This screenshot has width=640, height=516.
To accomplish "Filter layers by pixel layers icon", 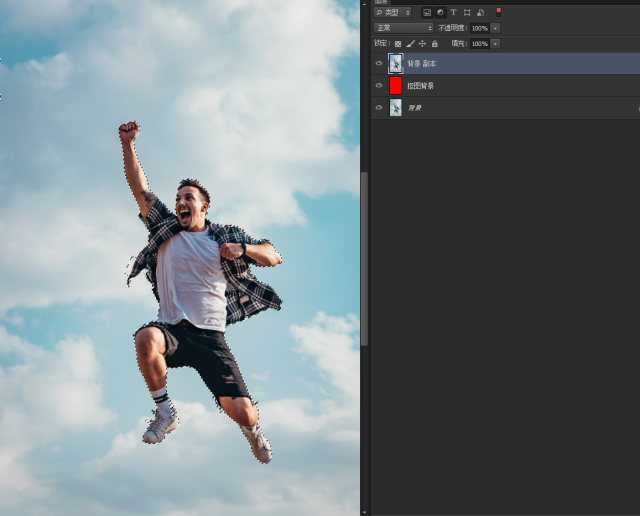I will click(x=427, y=13).
